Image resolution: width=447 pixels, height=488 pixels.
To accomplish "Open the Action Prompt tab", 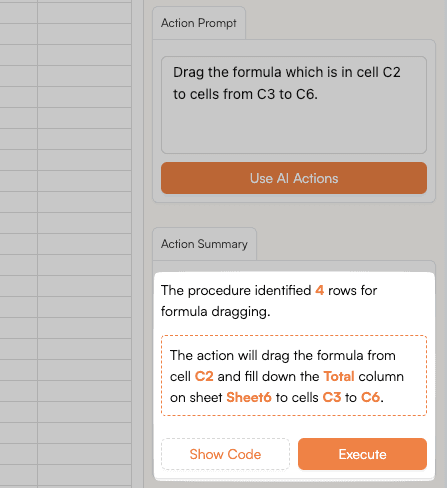I will tap(199, 23).
